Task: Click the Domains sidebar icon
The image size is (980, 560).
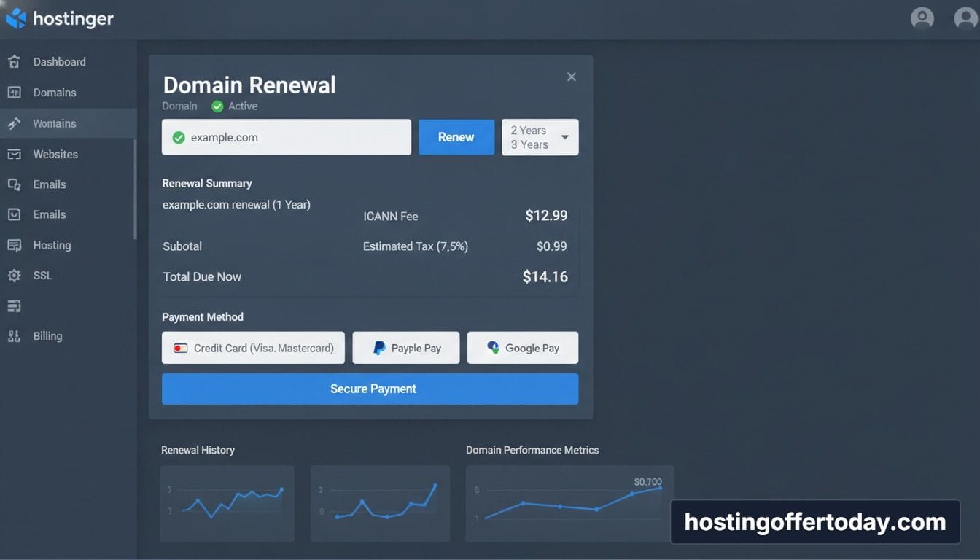Action: pos(14,93)
